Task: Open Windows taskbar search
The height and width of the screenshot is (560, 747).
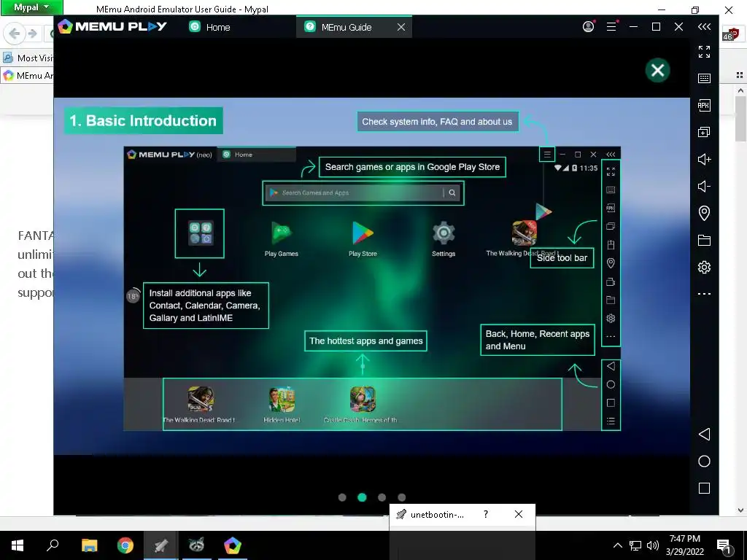Action: pos(53,545)
